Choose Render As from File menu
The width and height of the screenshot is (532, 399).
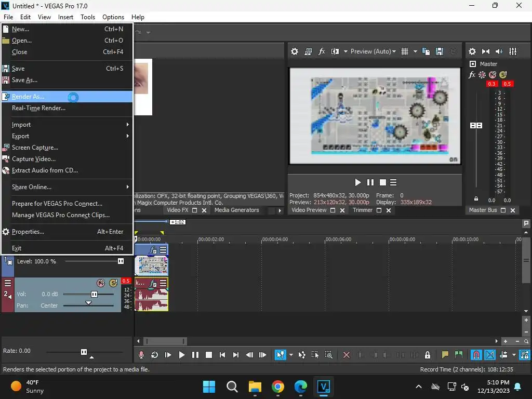[x=66, y=97]
